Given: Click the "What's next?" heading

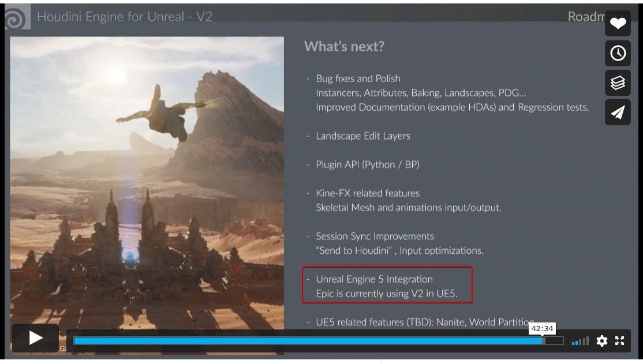Looking at the screenshot, I should point(344,46).
